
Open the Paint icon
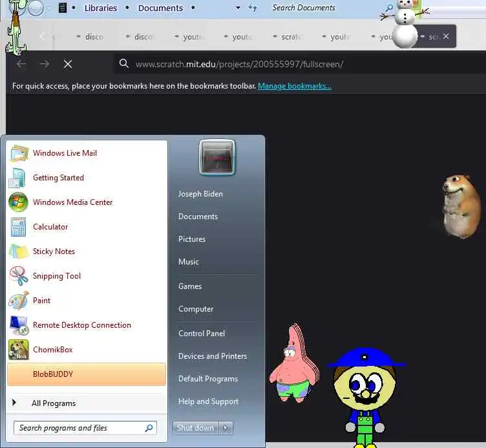point(18,301)
